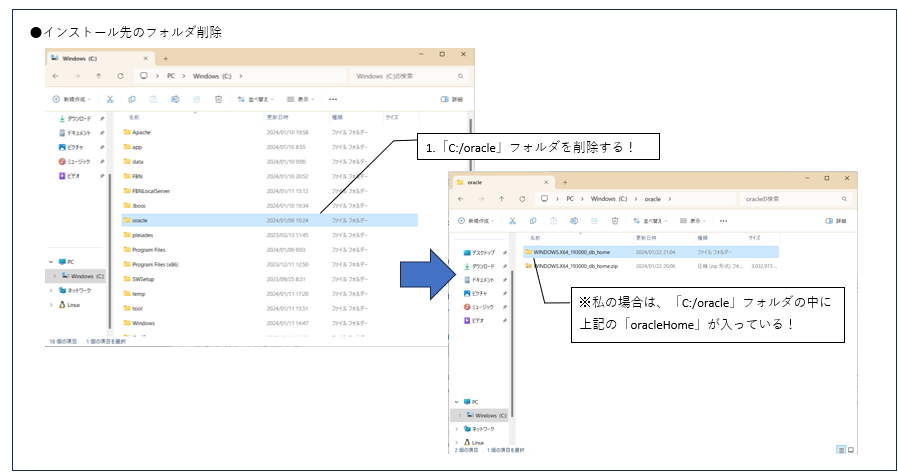Click search box in Windows (C:) window
898x475 pixels.
click(408, 76)
